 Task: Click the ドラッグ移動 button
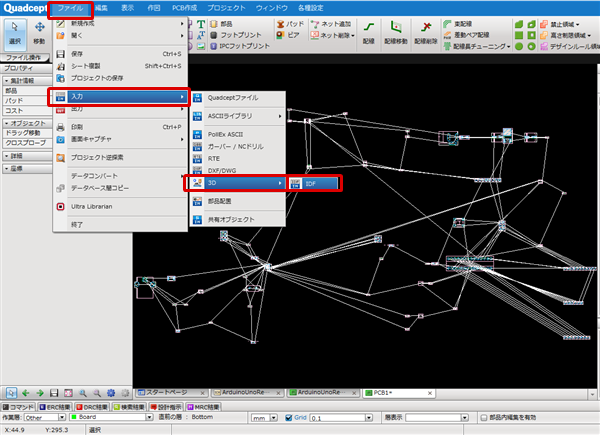point(27,133)
